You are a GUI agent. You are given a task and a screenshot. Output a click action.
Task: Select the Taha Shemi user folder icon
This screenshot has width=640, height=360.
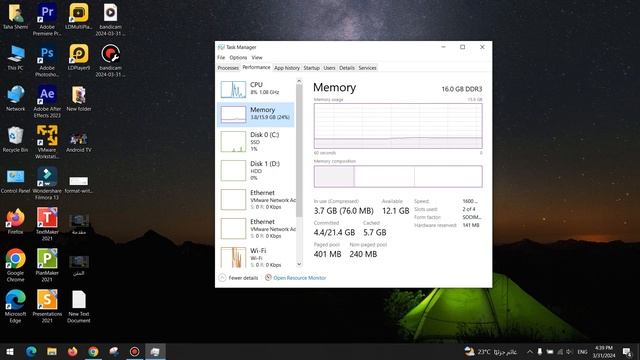coord(15,16)
